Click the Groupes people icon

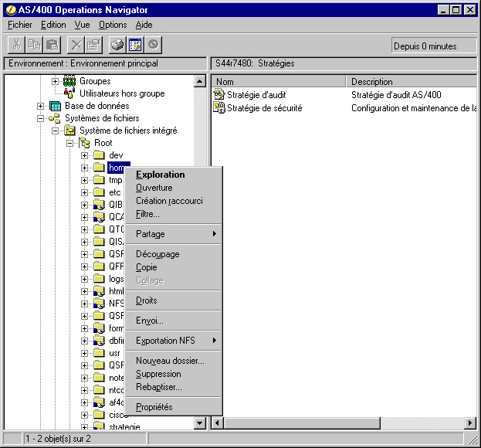[69, 81]
